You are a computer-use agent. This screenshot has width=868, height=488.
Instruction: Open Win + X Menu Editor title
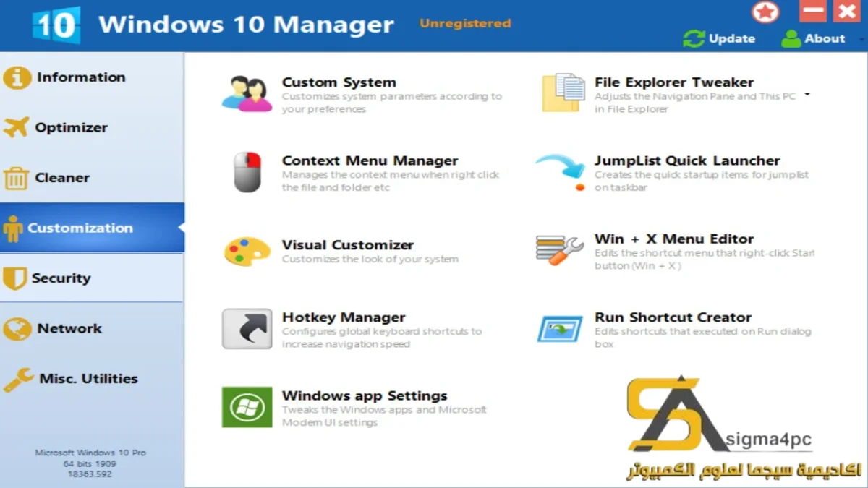coord(674,239)
